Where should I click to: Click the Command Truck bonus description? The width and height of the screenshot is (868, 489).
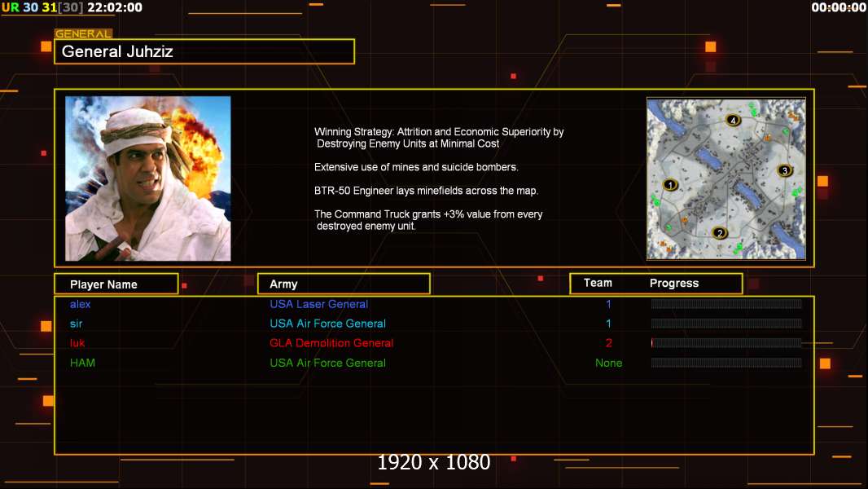point(428,220)
